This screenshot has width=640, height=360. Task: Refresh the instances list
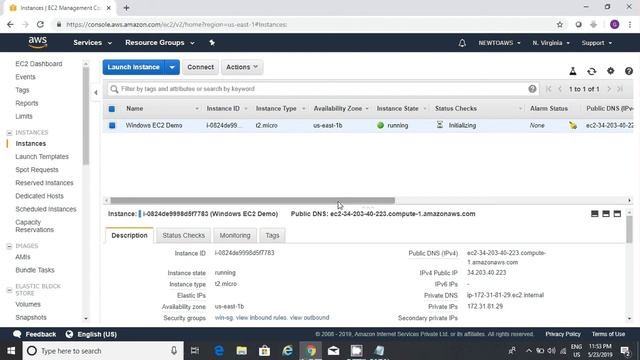click(x=591, y=71)
